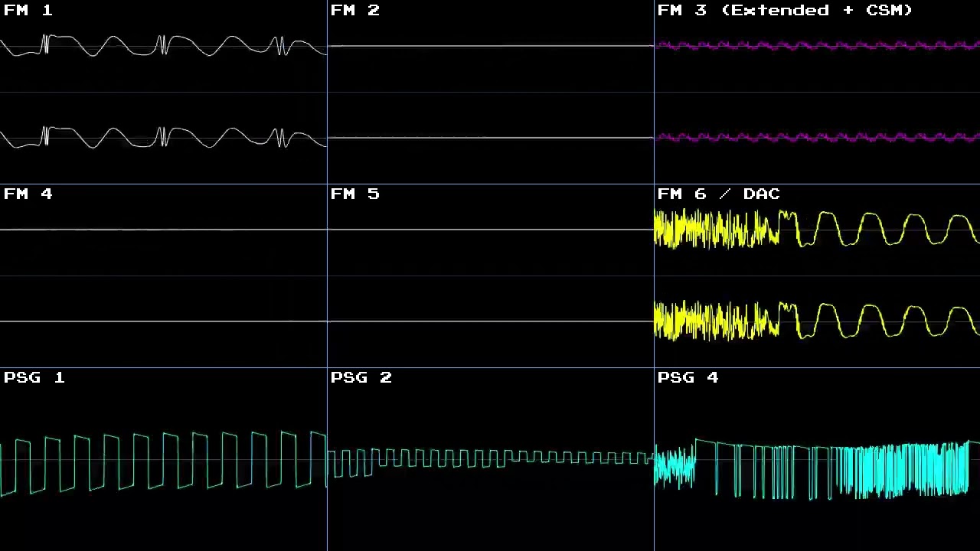Click the PSG 1 channel label
This screenshot has height=551, width=980.
34,377
